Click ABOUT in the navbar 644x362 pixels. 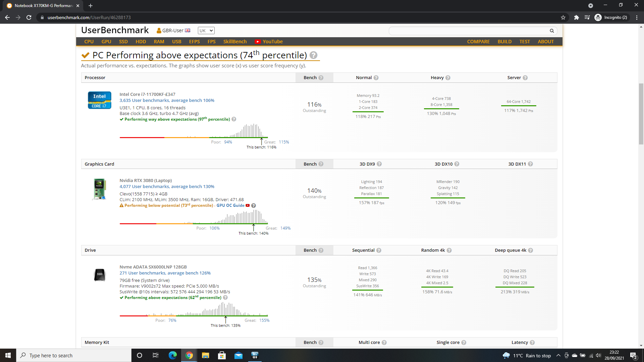coord(546,42)
